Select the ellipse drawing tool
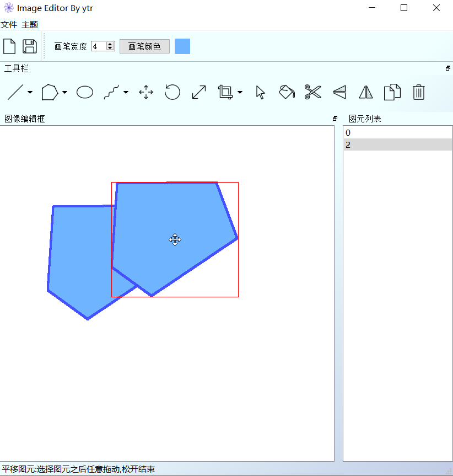This screenshot has width=453, height=476. click(x=85, y=92)
